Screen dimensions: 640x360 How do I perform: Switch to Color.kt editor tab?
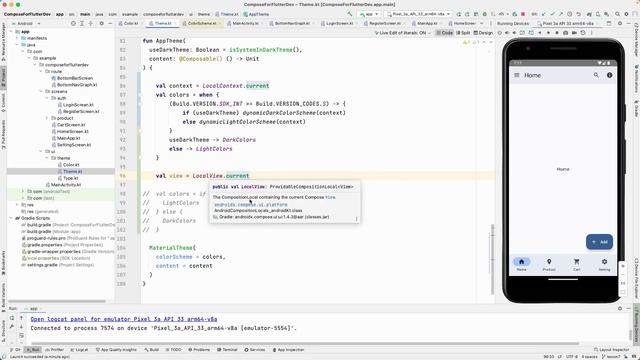point(129,24)
